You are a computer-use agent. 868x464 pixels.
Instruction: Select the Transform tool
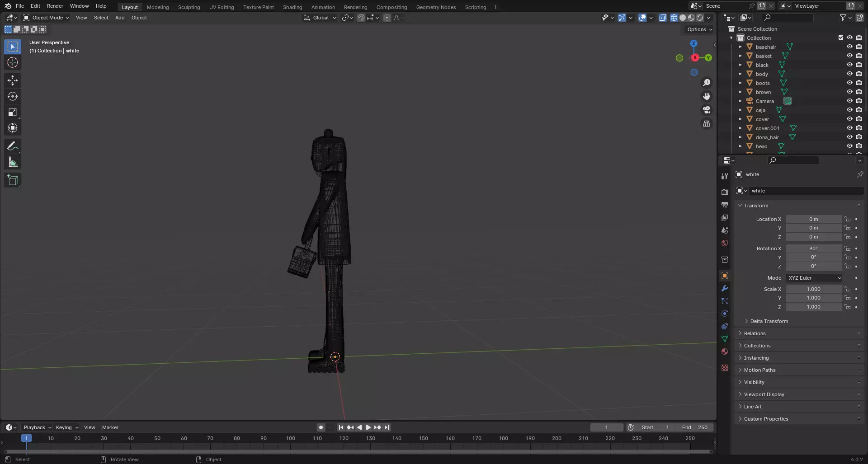click(x=13, y=128)
